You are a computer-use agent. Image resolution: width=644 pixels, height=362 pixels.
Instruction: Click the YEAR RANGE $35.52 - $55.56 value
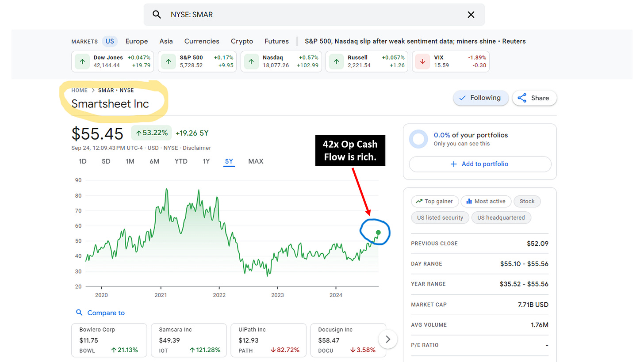[524, 284]
